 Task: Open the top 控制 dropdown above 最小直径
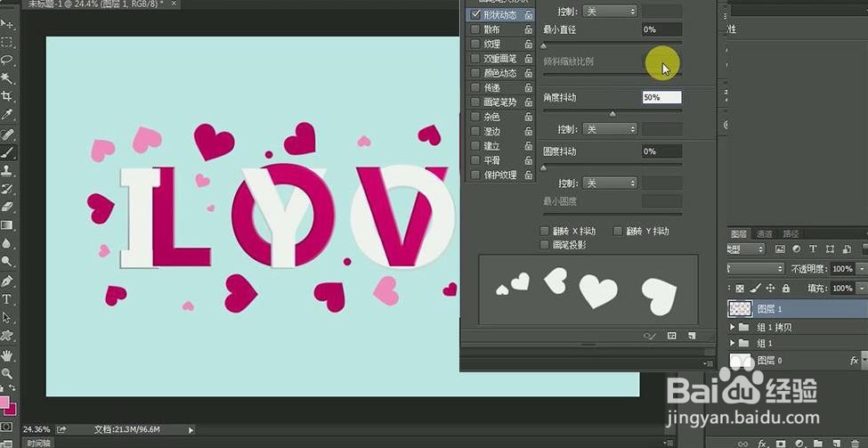pyautogui.click(x=610, y=11)
